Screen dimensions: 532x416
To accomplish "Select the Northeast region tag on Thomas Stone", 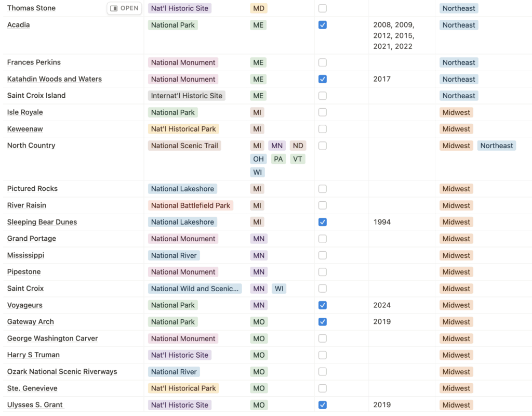I will (459, 8).
